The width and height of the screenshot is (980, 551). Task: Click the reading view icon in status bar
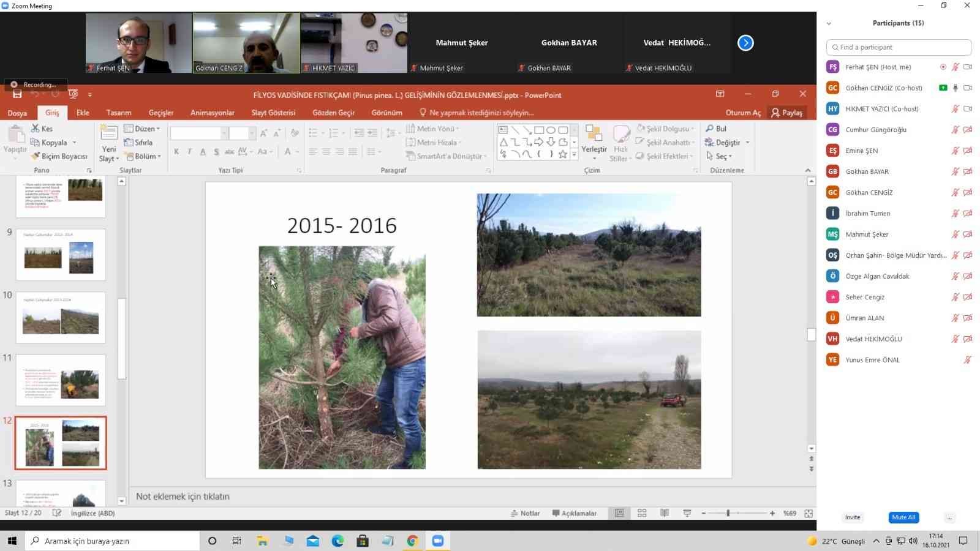(665, 513)
